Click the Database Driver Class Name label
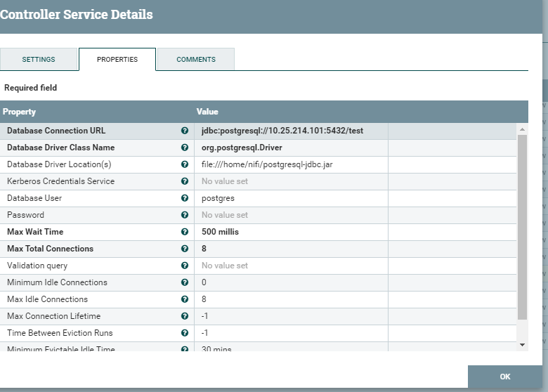The width and height of the screenshot is (548, 392). coord(61,148)
